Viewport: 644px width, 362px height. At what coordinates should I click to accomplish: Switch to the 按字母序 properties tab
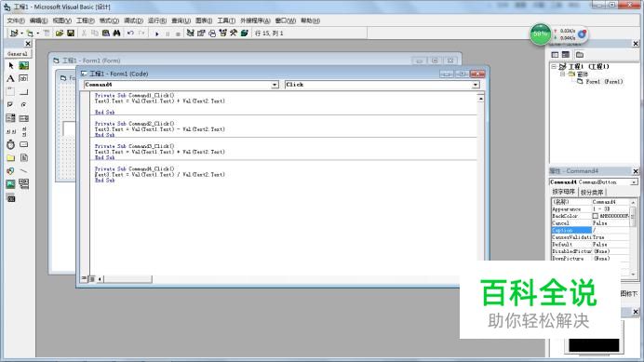click(x=564, y=192)
